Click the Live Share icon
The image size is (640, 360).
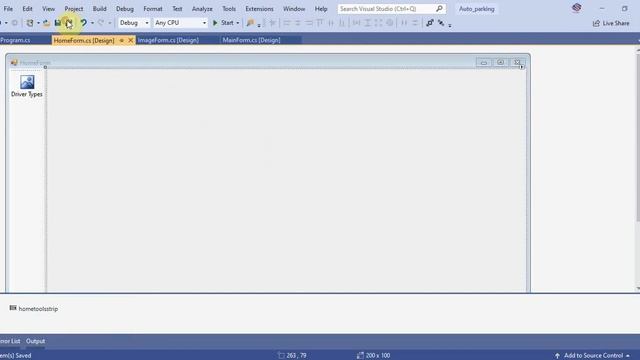596,23
